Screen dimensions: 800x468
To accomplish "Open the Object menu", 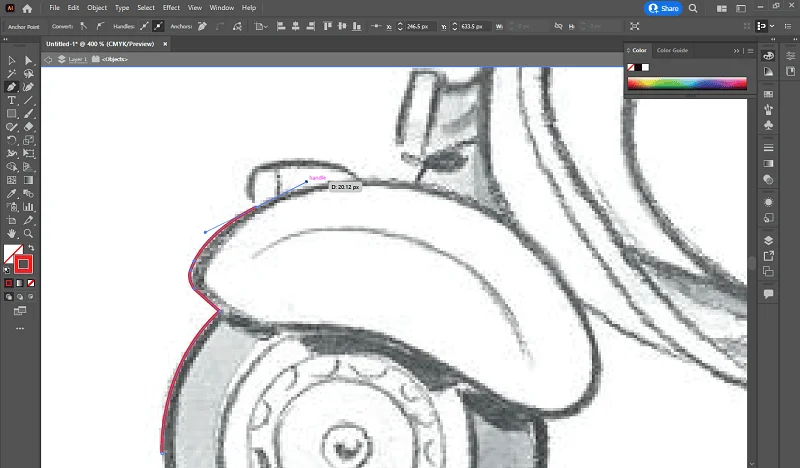I will [x=97, y=8].
